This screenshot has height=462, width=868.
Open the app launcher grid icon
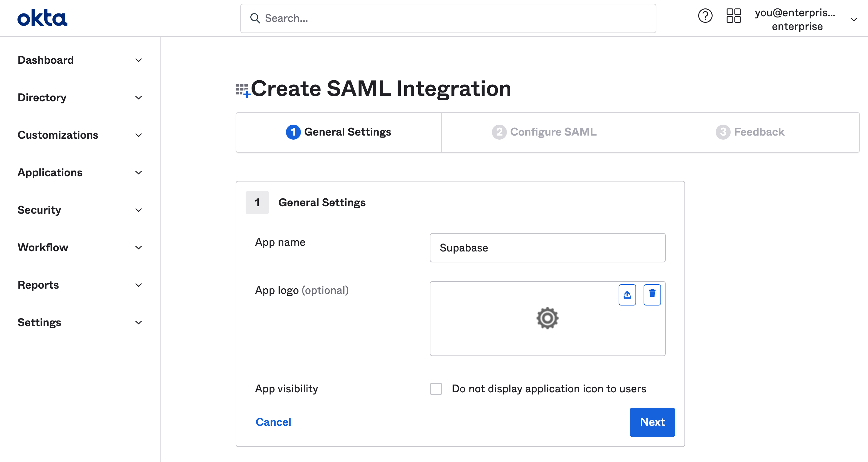click(733, 16)
